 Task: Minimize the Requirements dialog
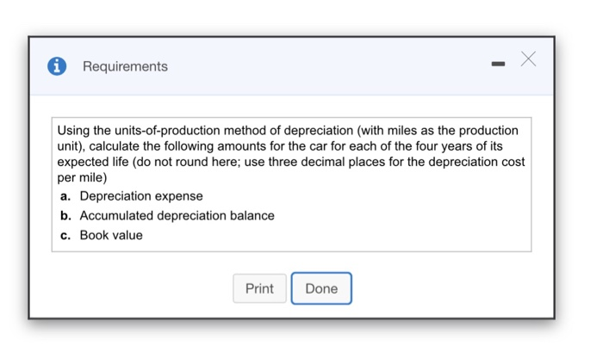tap(498, 64)
